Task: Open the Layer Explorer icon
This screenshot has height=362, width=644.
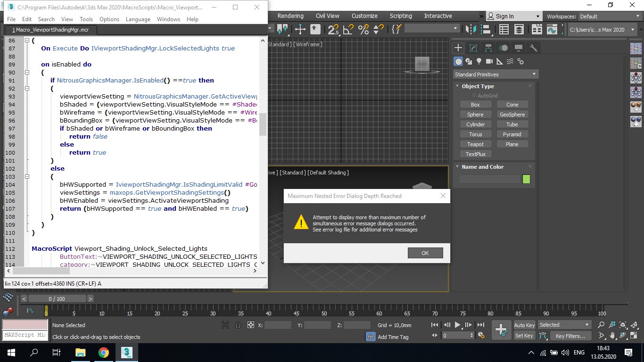Action: (519, 30)
